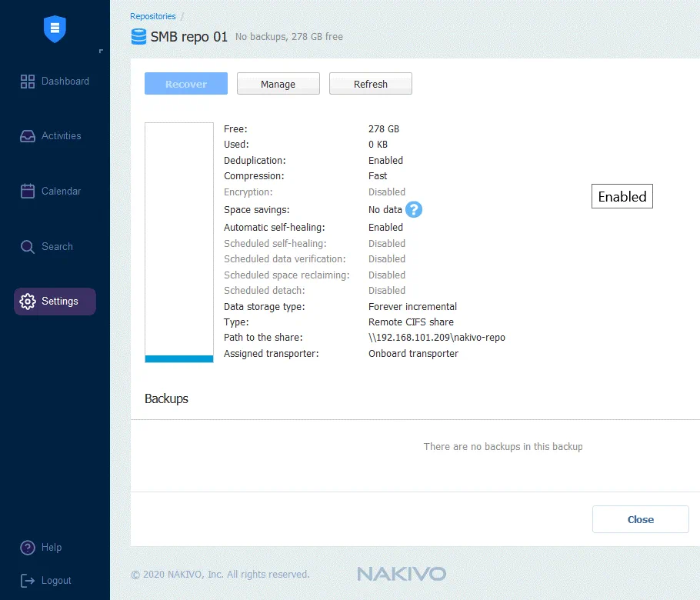Click the Space savings help icon

(x=414, y=209)
